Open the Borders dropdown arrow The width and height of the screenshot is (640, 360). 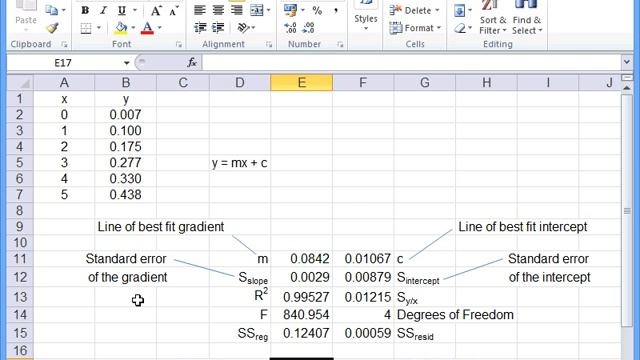pyautogui.click(x=99, y=28)
